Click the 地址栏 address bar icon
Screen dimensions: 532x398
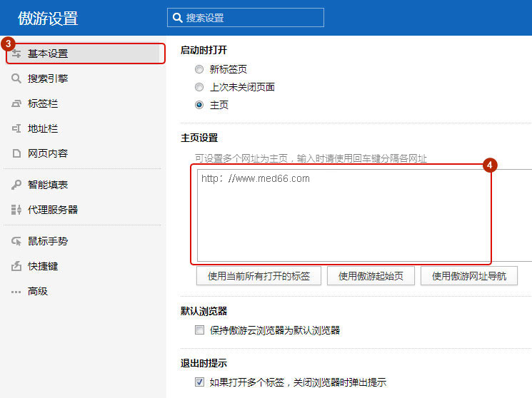point(16,128)
